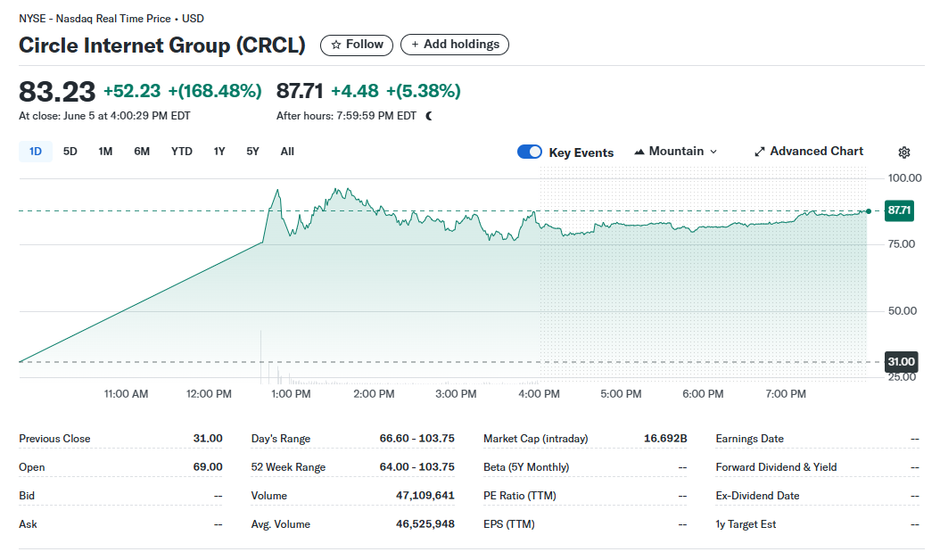Click Day's Range value 66.60 - 103.75
940x560 pixels.
click(416, 439)
